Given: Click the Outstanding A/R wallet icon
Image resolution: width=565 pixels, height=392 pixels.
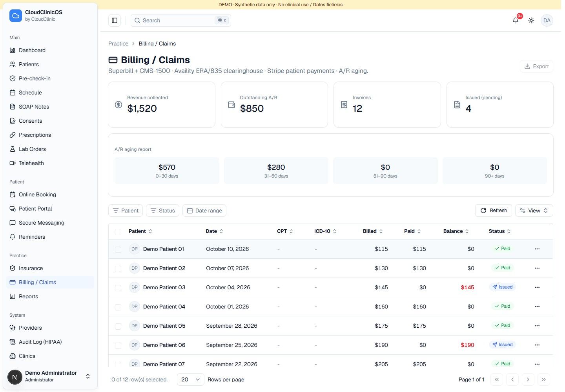Looking at the screenshot, I should click(231, 105).
